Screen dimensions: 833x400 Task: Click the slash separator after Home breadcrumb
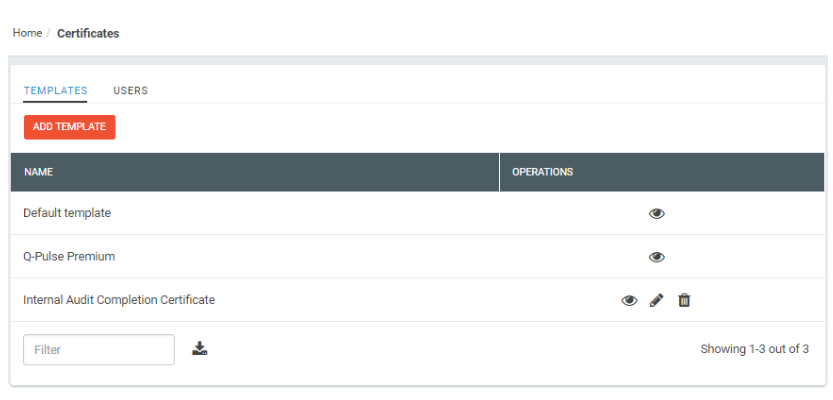(x=48, y=33)
